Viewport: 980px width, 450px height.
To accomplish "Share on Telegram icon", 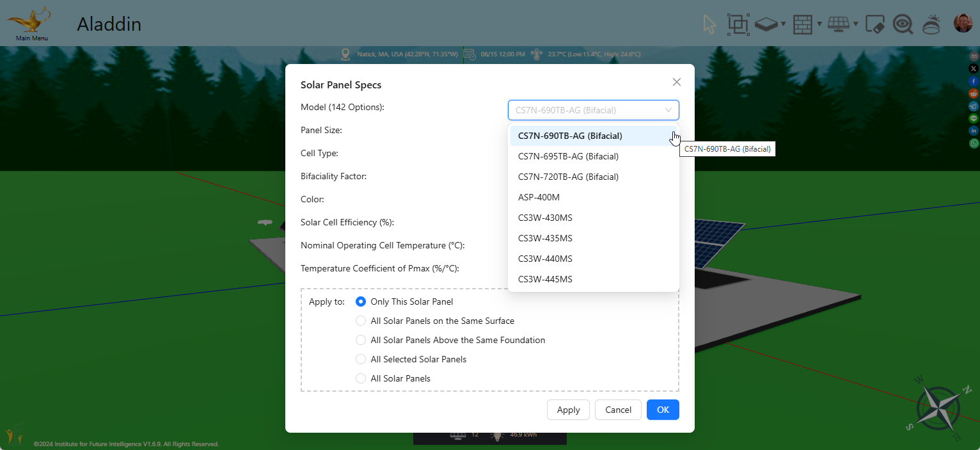I will (x=974, y=106).
